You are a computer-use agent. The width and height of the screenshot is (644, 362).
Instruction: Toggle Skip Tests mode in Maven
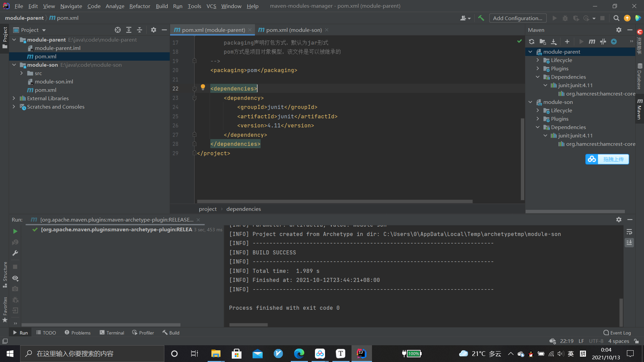614,42
